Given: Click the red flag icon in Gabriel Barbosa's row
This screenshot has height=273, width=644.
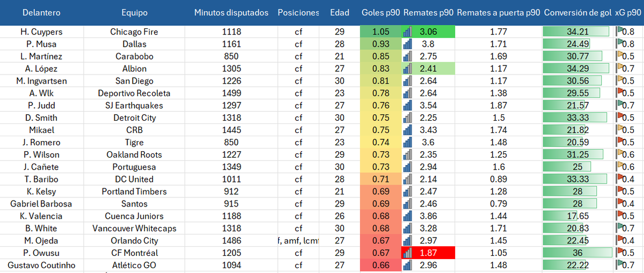Looking at the screenshot, I should point(619,204).
